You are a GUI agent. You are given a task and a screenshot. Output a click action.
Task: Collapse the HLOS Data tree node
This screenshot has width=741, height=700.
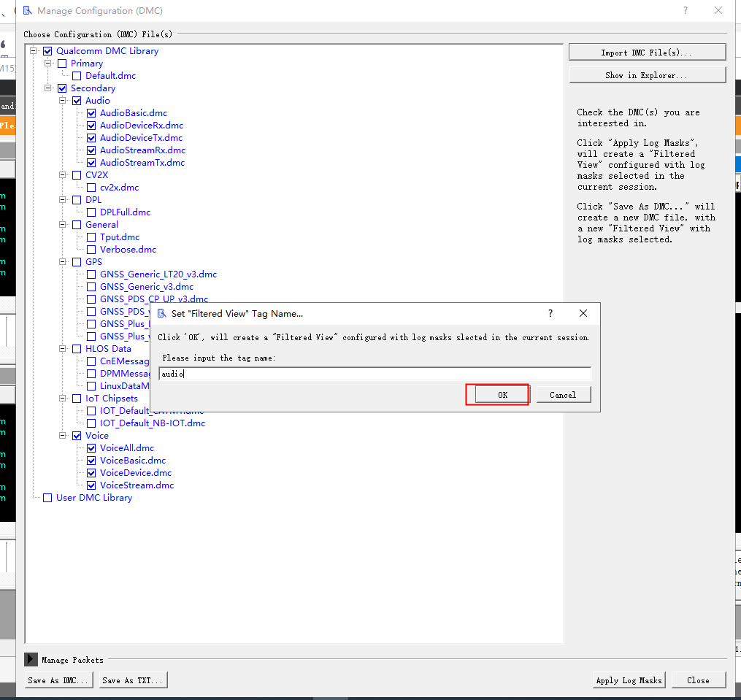point(62,348)
